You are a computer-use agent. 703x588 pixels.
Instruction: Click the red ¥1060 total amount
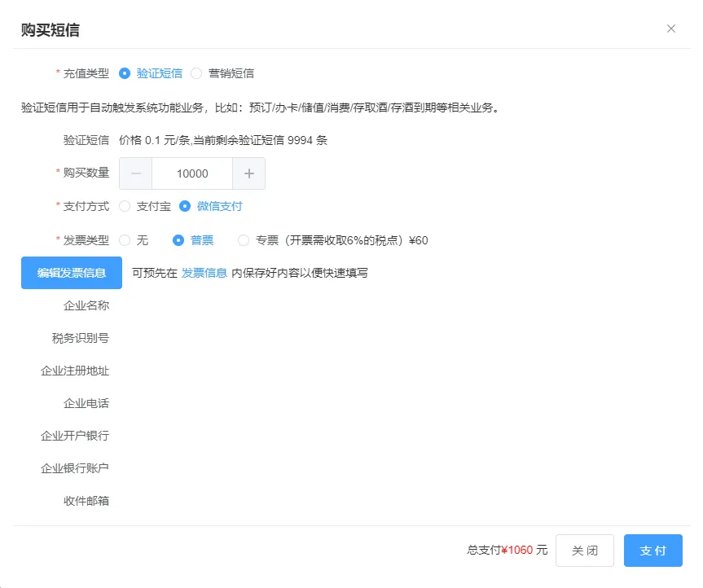[516, 551]
